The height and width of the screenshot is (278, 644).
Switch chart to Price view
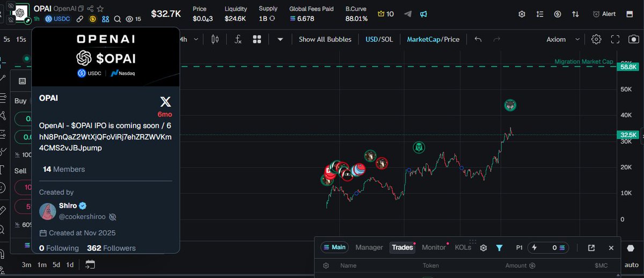[451, 39]
